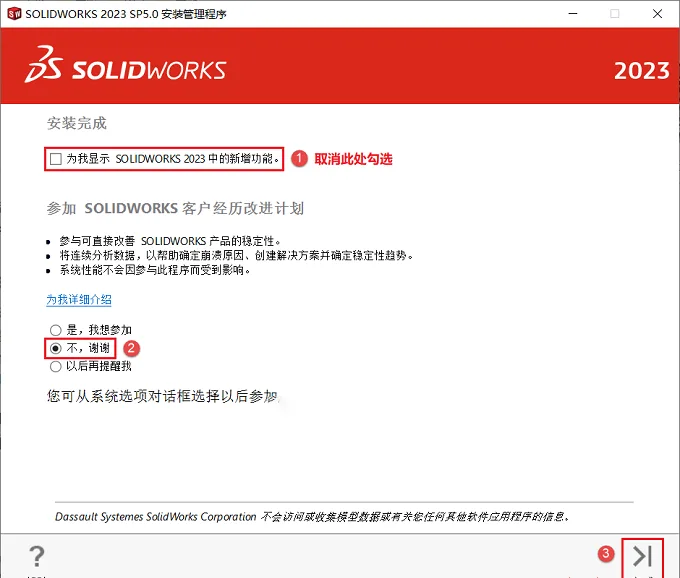Image resolution: width=680 pixels, height=578 pixels.
Task: Minimize the installation manager window
Action: pos(573,14)
